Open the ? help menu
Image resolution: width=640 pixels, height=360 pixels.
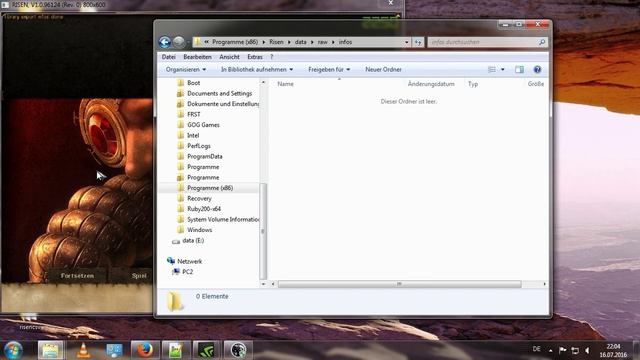271,57
